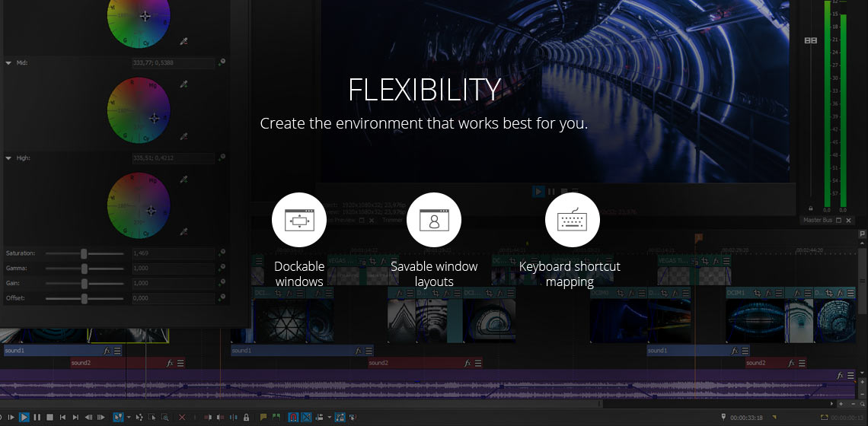Viewport: 868px width, 426px height.
Task: Pause playback in the bottom transport bar
Action: point(37,417)
